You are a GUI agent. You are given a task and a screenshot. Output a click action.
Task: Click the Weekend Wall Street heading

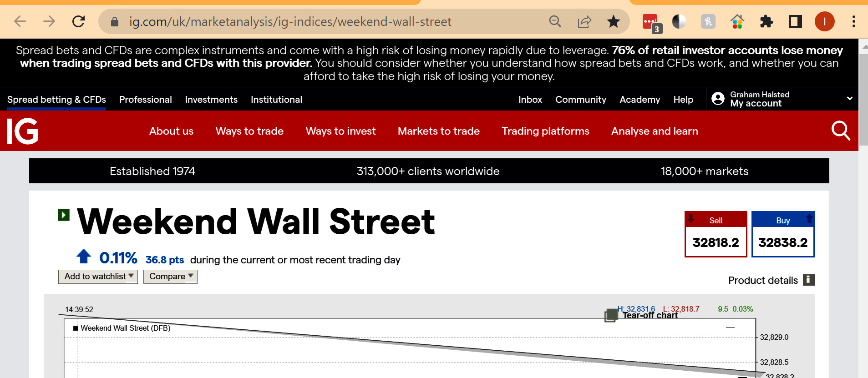(x=256, y=222)
